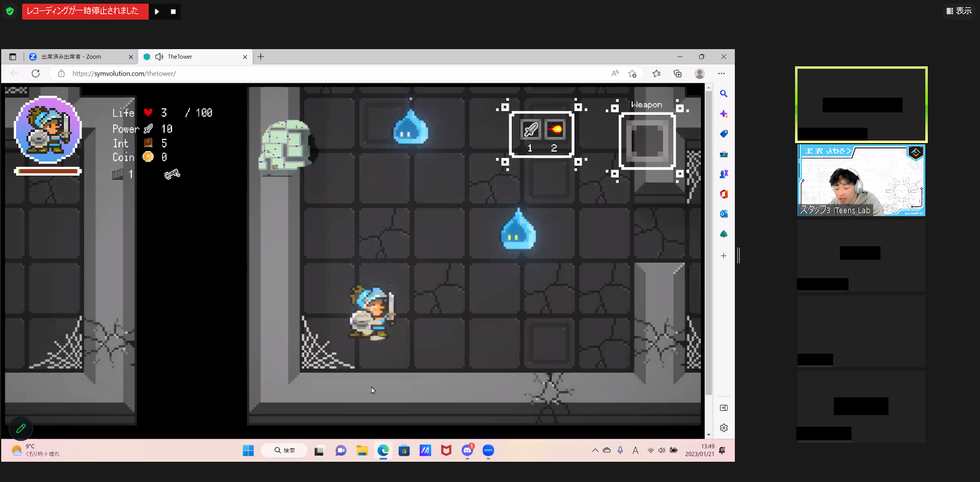Open McAfee from the taskbar
Screen dimensions: 980x482
pyautogui.click(x=446, y=451)
